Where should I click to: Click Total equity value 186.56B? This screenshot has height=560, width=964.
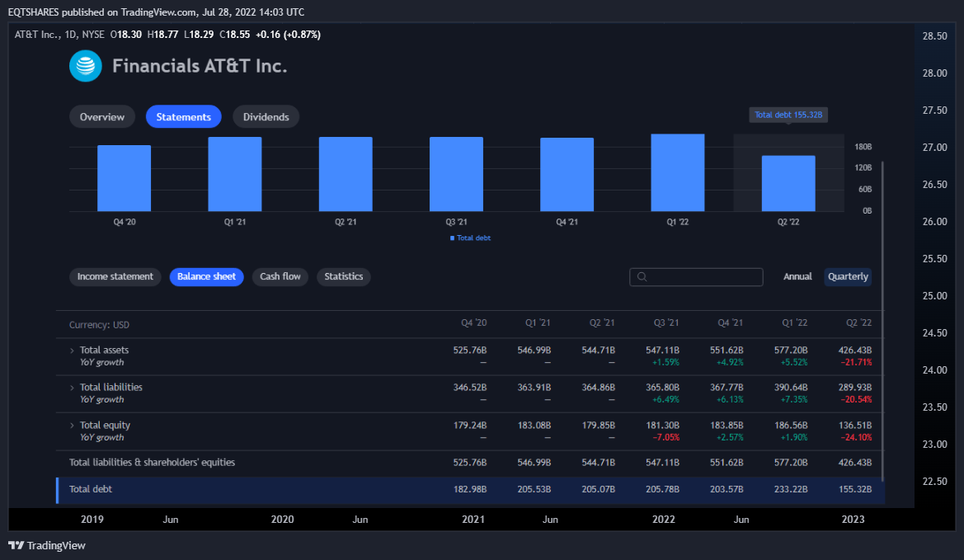[791, 426]
